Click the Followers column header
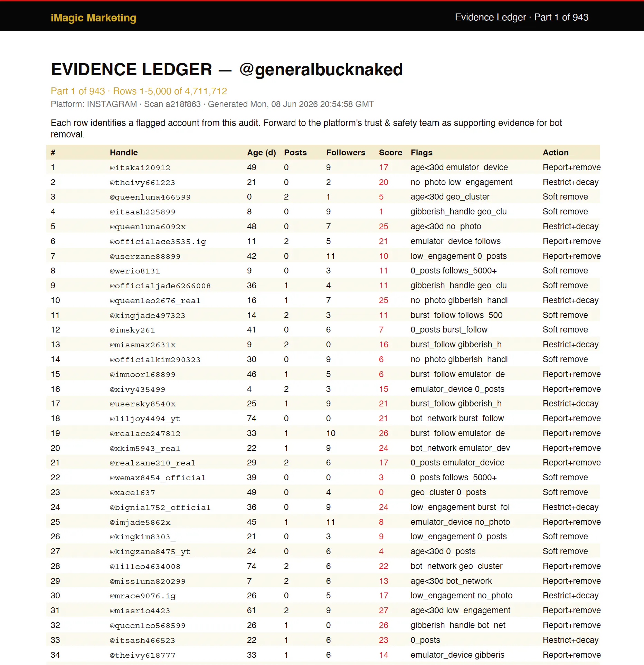This screenshot has width=644, height=665. click(345, 153)
